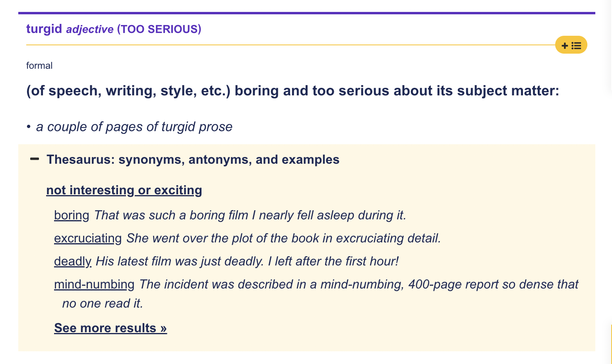
Task: Click the 'formal' usage label
Action: coord(39,66)
